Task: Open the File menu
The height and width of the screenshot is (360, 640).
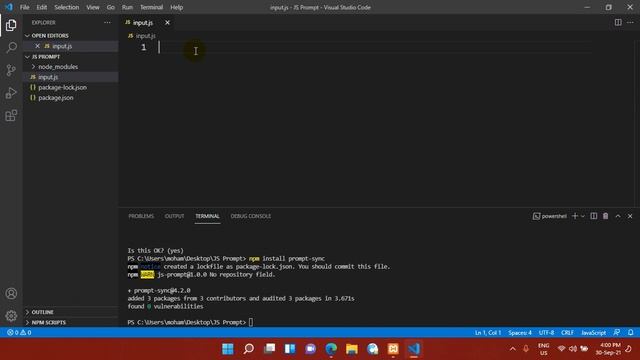Action: 24,7
